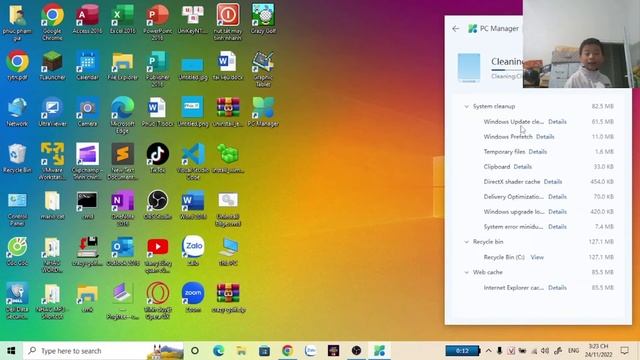The image size is (640, 360).
Task: Open TLauncher Minecraft shortcut
Action: [52, 65]
